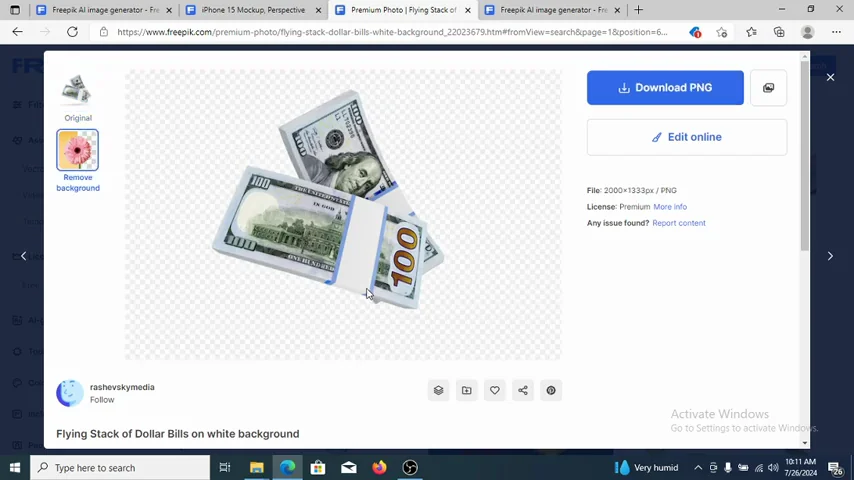Open File Explorer from taskbar
The width and height of the screenshot is (854, 480).
point(257,467)
